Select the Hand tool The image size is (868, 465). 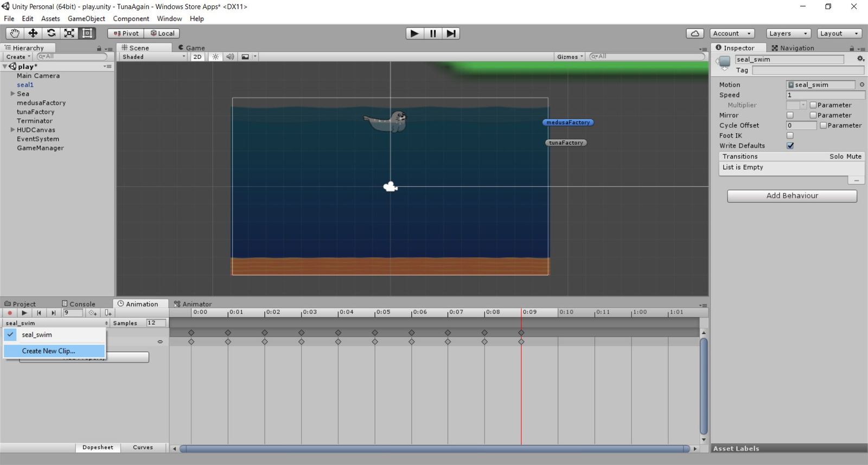coord(15,33)
